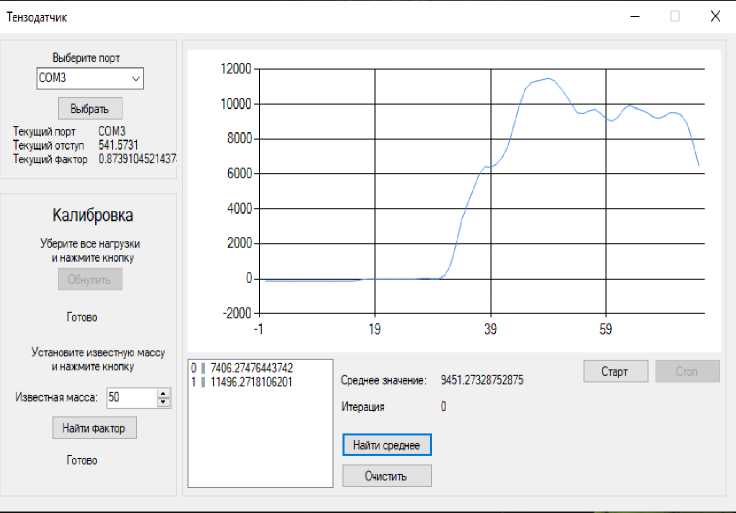Click the Калибровка section heading
736x513 pixels.
pyautogui.click(x=92, y=215)
